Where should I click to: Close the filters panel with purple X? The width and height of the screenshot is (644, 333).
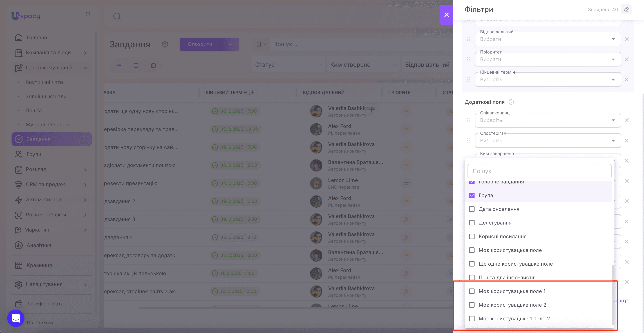click(446, 15)
